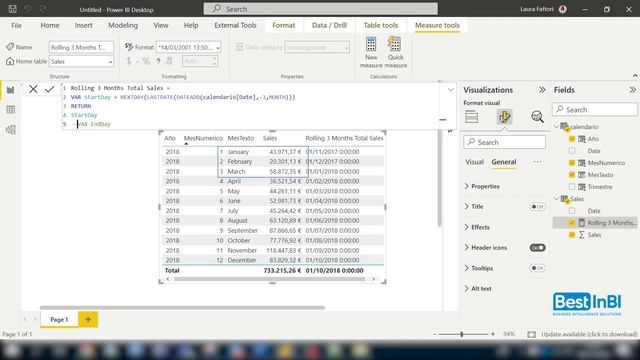Open the Model view from left sidebar
The image size is (640, 360).
[11, 130]
